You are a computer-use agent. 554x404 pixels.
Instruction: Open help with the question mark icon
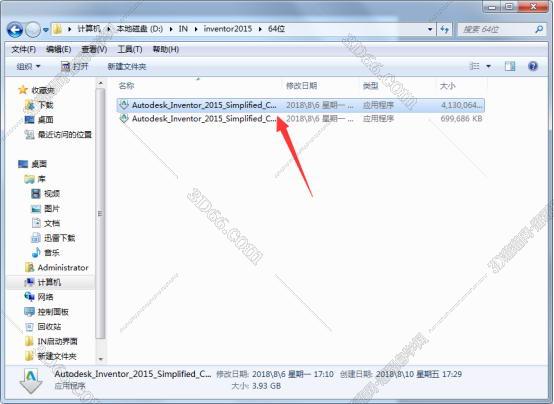click(533, 66)
